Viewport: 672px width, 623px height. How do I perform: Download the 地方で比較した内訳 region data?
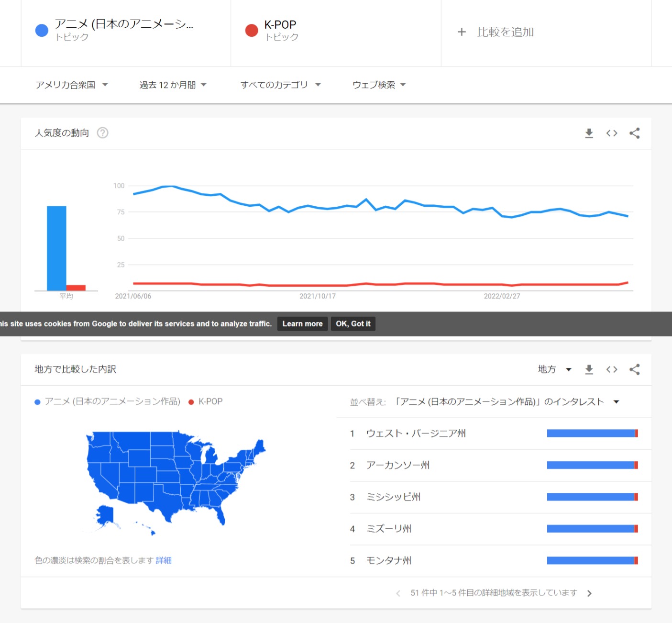[x=589, y=369]
